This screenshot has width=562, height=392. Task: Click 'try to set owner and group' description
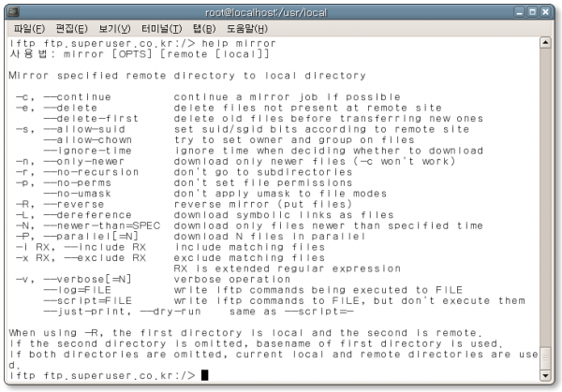[x=294, y=140]
